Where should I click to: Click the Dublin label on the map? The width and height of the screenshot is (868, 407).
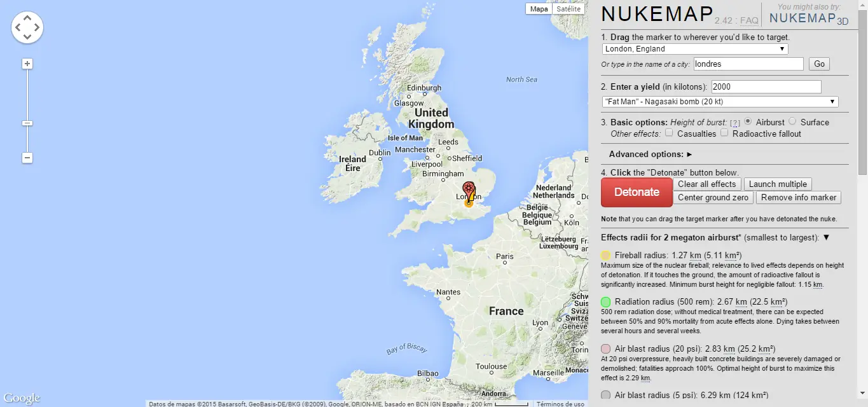click(380, 153)
